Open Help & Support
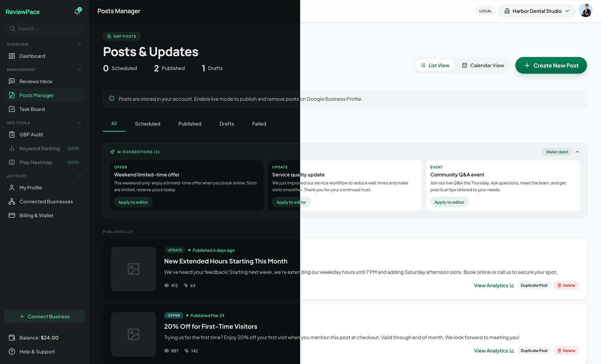Image resolution: width=601 pixels, height=364 pixels. [x=45, y=351]
